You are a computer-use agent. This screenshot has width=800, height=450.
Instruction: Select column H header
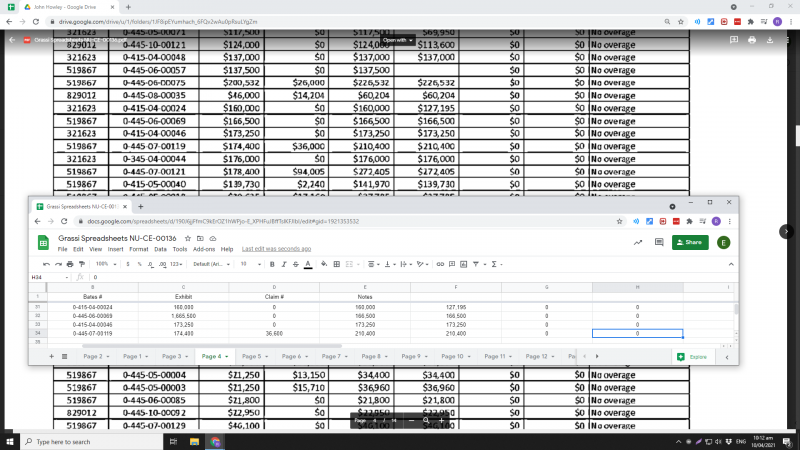coord(637,287)
